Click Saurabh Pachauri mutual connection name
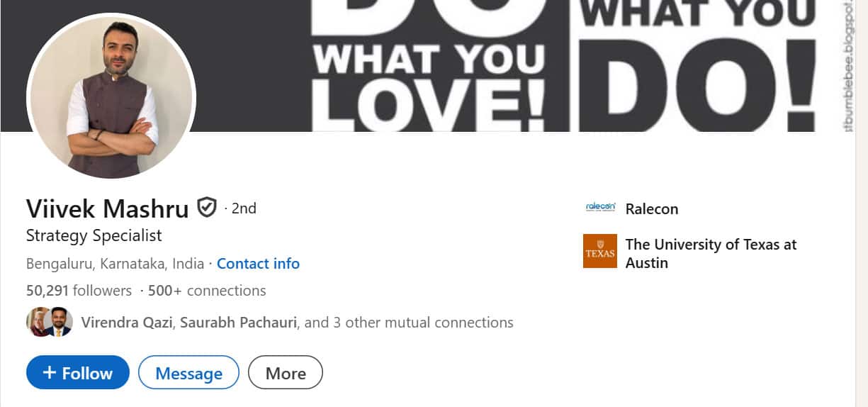Image resolution: width=868 pixels, height=407 pixels. tap(238, 323)
